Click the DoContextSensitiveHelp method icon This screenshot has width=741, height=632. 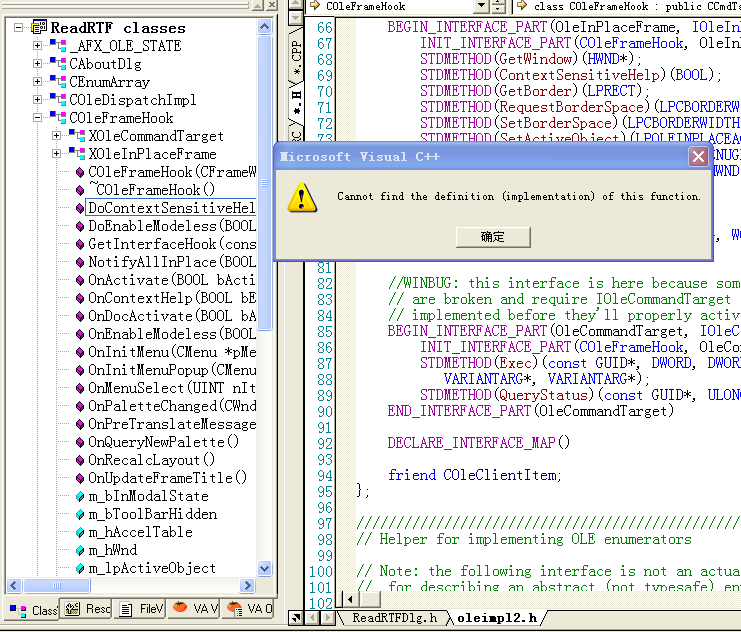80,208
